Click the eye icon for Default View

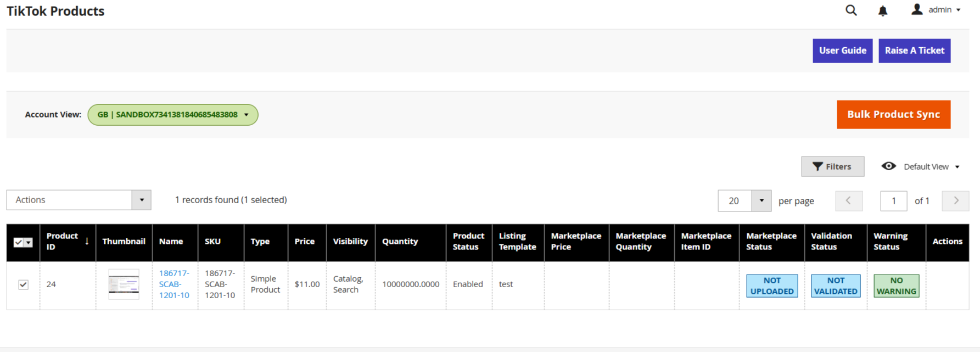(x=888, y=166)
